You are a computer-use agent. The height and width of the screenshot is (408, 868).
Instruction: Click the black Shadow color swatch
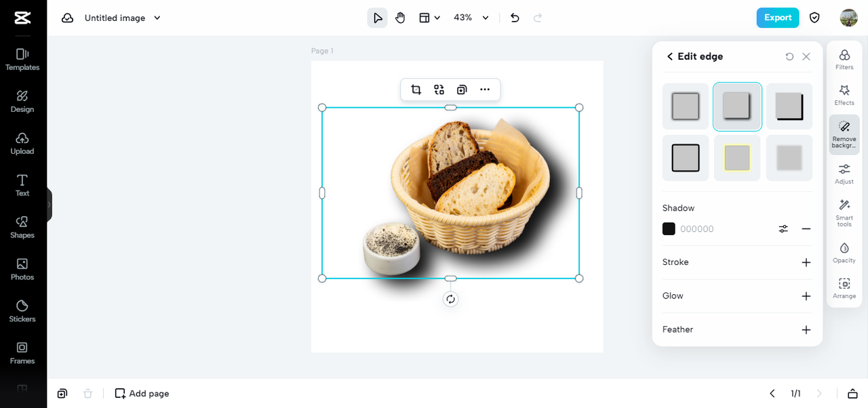point(669,229)
